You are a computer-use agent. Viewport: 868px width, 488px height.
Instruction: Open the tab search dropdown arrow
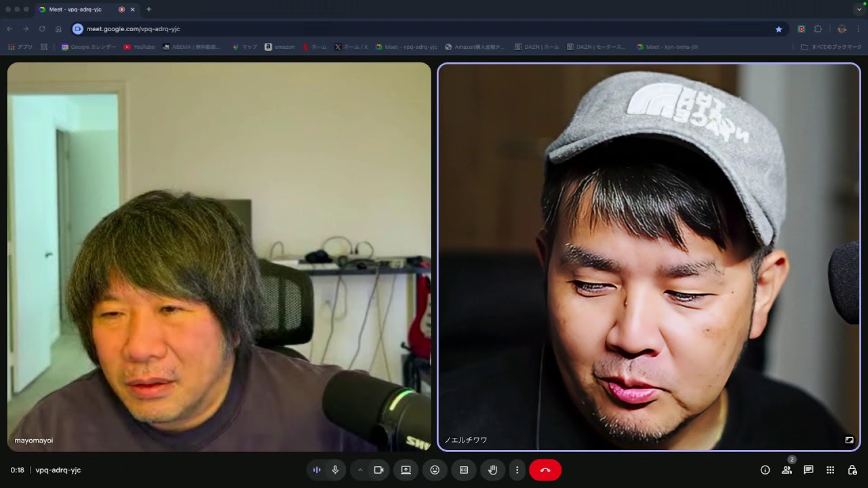point(859,9)
